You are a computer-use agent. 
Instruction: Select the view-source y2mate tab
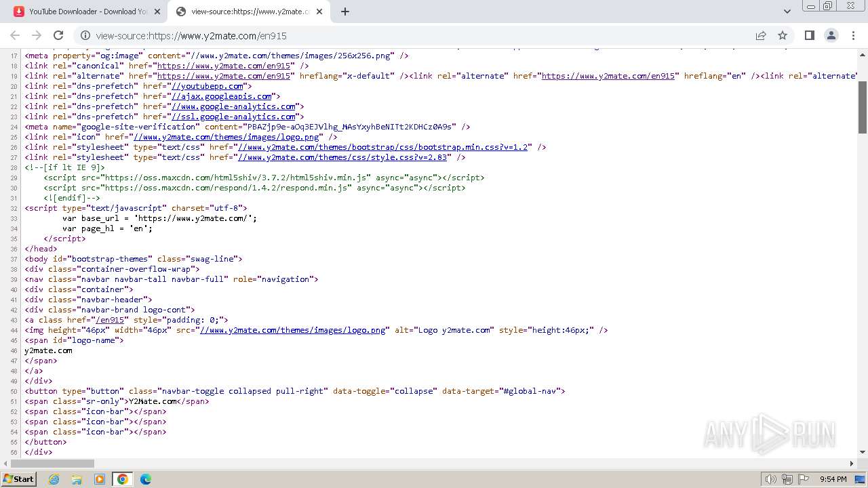coord(249,12)
